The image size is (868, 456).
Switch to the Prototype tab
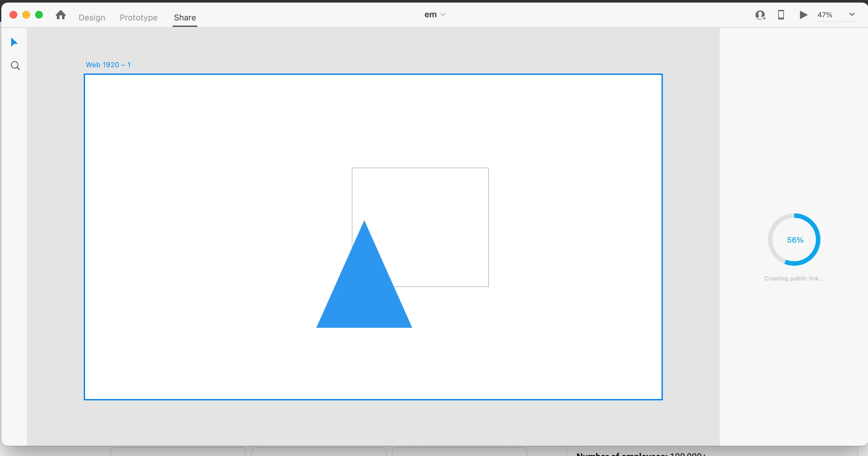[138, 18]
